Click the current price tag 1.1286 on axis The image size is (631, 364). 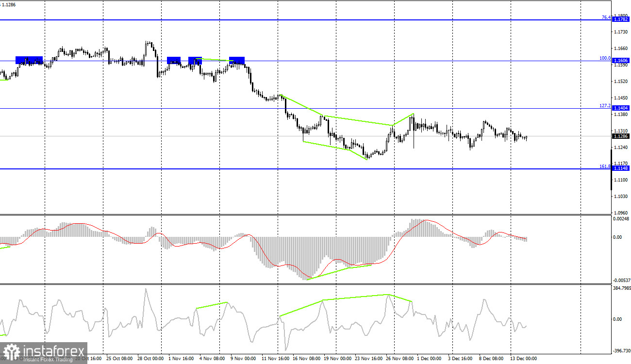(x=621, y=136)
